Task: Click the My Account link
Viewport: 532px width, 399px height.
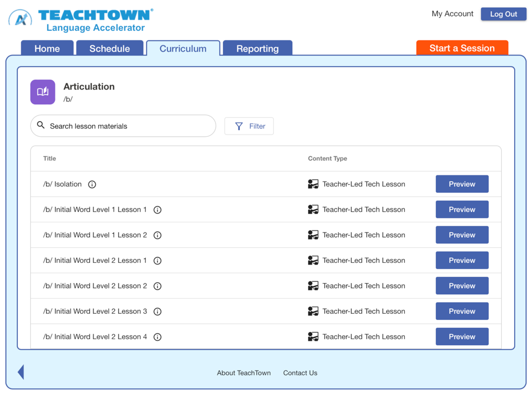Action: (452, 13)
